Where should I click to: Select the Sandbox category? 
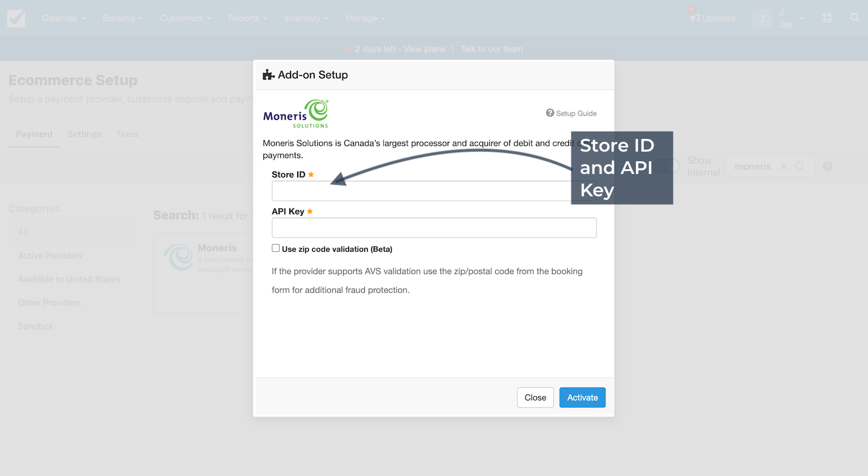tap(36, 326)
